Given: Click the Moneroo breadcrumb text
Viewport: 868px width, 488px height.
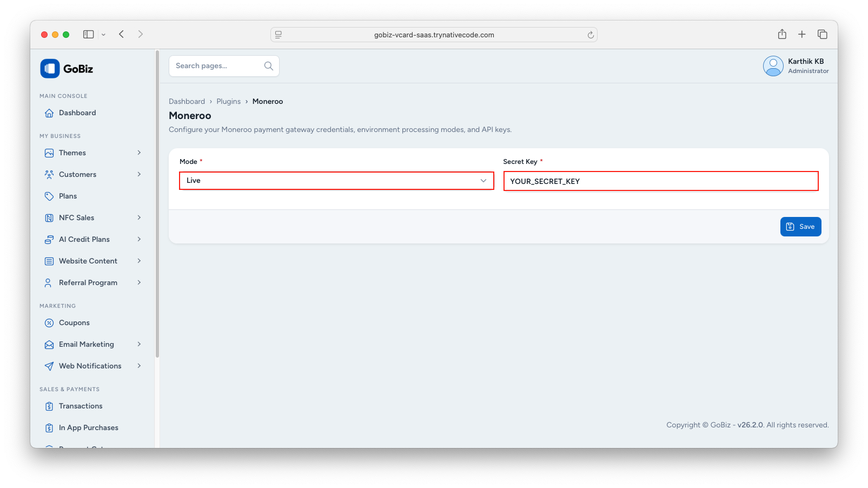Looking at the screenshot, I should [x=268, y=102].
